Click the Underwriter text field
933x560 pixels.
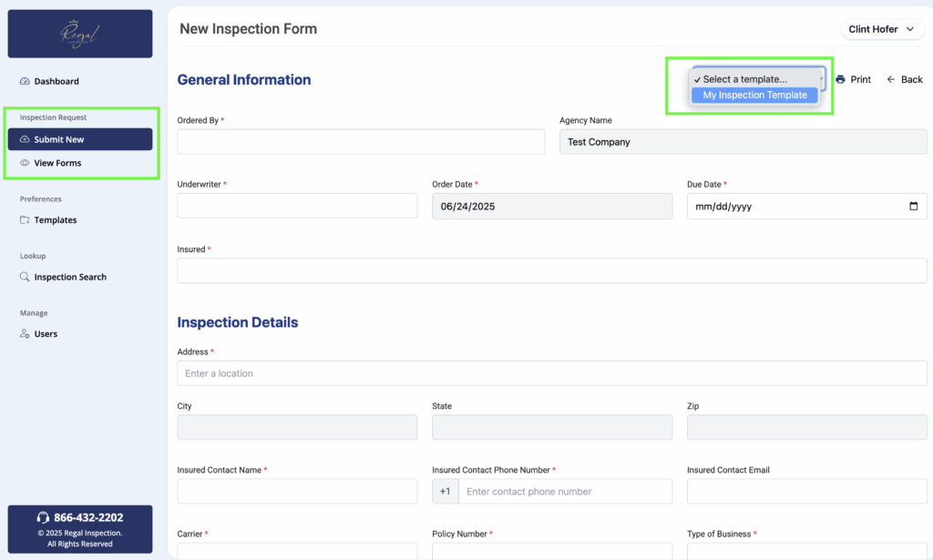(x=297, y=206)
